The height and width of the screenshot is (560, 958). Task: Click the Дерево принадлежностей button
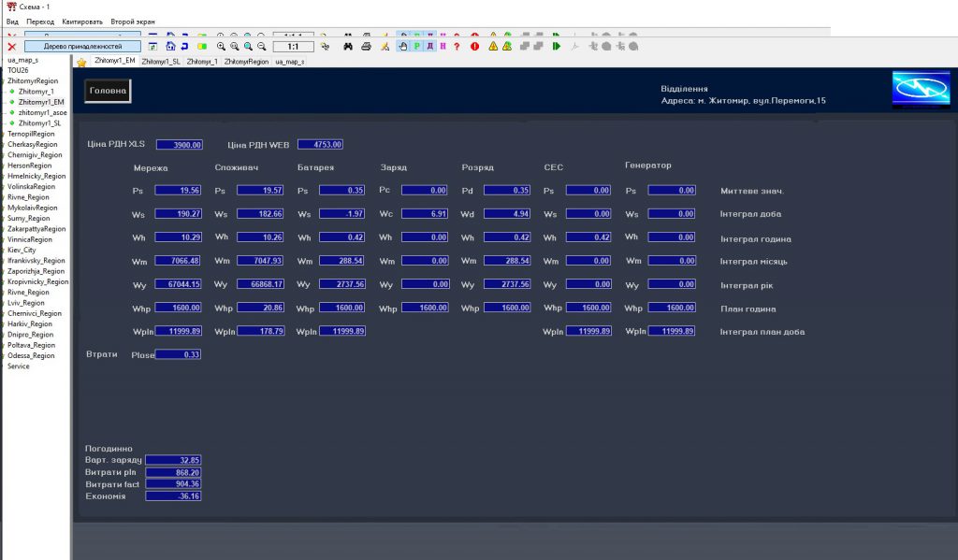81,46
